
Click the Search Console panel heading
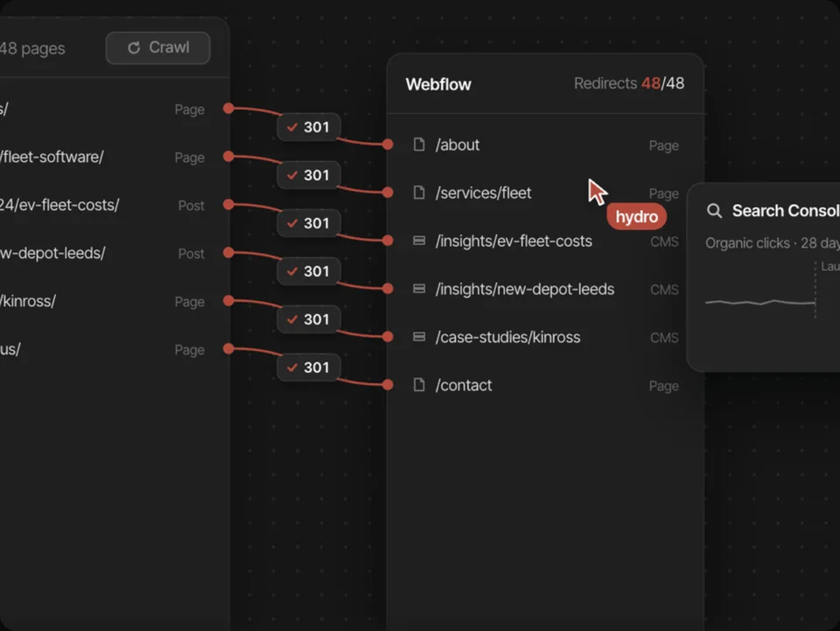coord(786,211)
